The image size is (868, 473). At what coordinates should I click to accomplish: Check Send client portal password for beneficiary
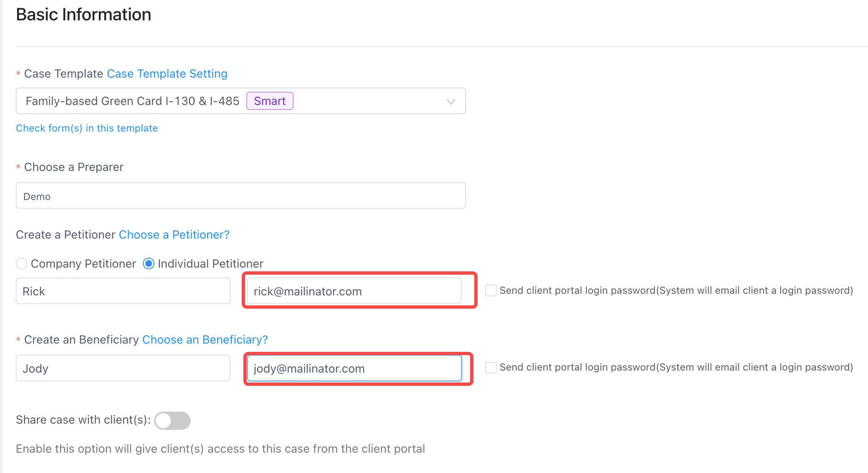tap(491, 367)
